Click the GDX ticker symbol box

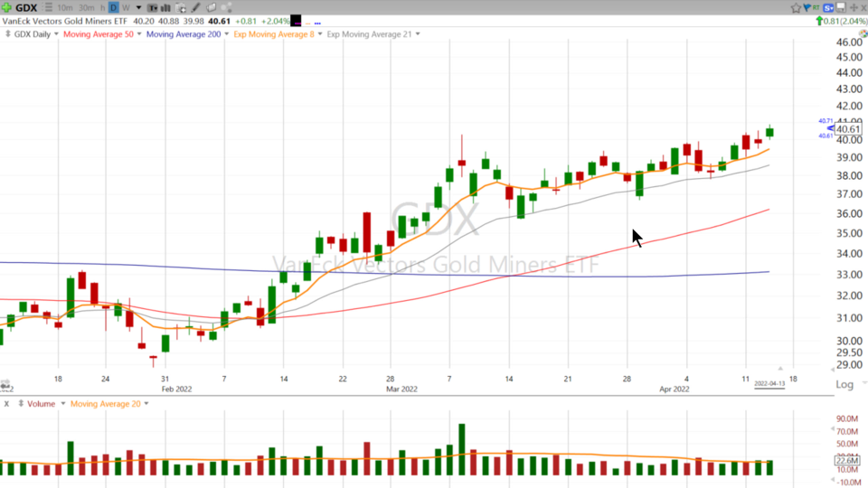tap(26, 8)
